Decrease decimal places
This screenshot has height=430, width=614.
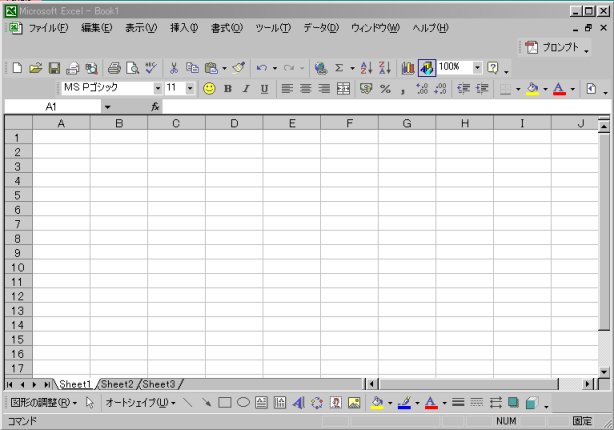(441, 89)
